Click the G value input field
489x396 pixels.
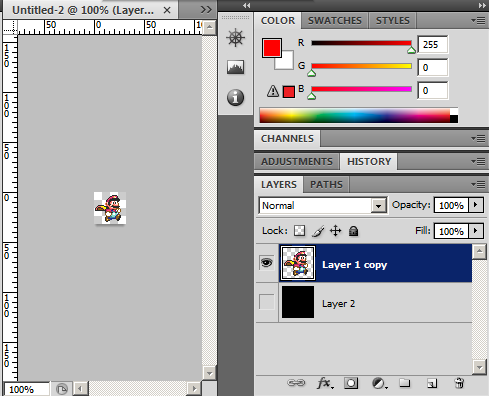433,68
